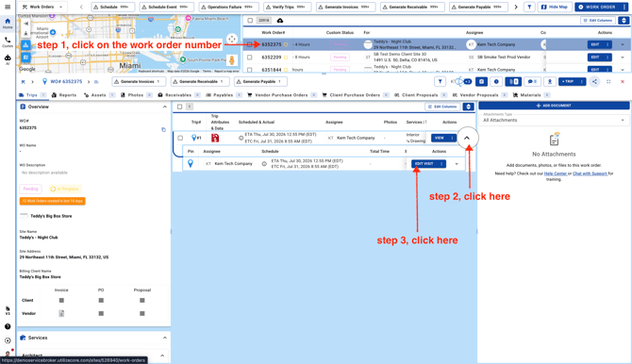Open the Materials tab
Screen dimensions: 632x364
531,95
